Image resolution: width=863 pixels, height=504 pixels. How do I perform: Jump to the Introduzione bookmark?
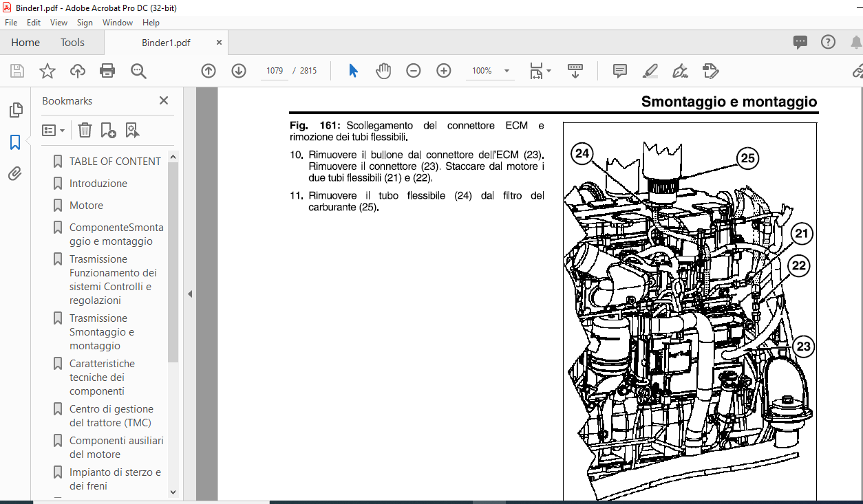[98, 184]
